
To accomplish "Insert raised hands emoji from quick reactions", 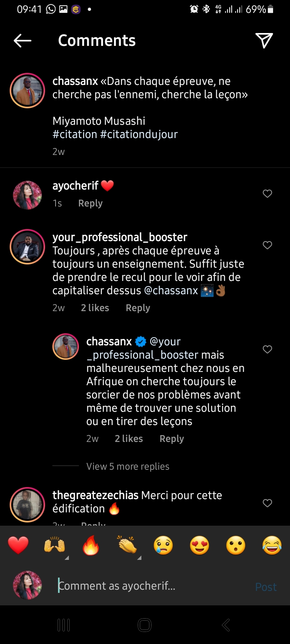I will (55, 546).
